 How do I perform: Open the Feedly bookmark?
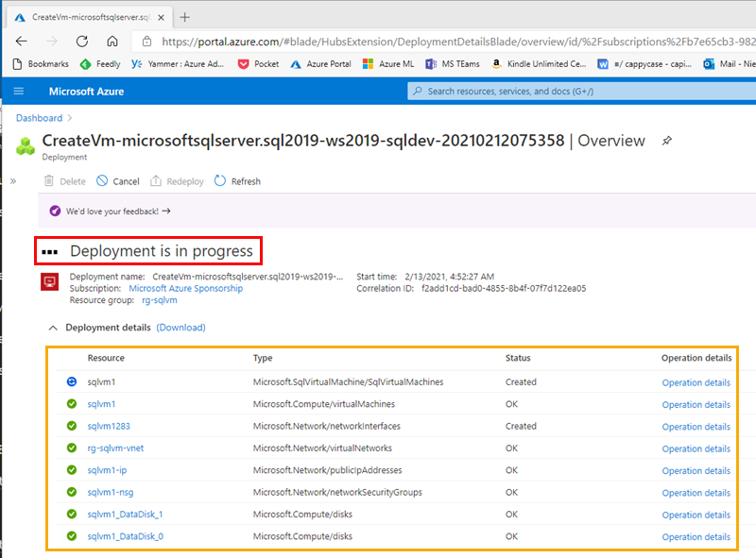[100, 64]
